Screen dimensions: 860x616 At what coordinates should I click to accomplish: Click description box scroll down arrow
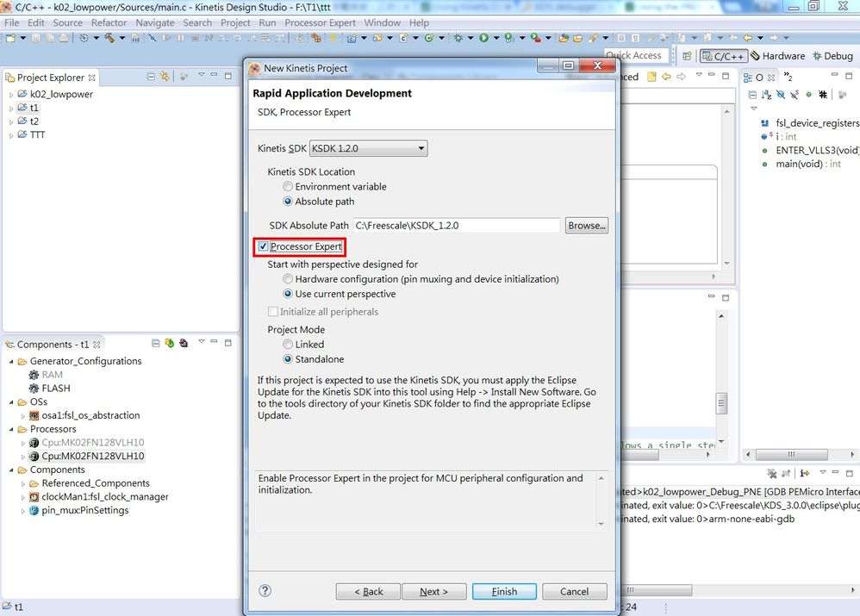[x=601, y=524]
